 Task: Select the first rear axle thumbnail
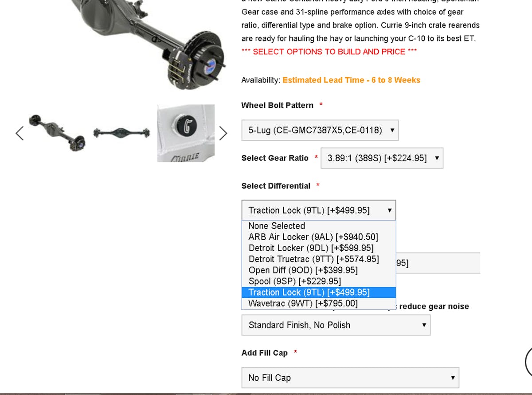pyautogui.click(x=57, y=132)
